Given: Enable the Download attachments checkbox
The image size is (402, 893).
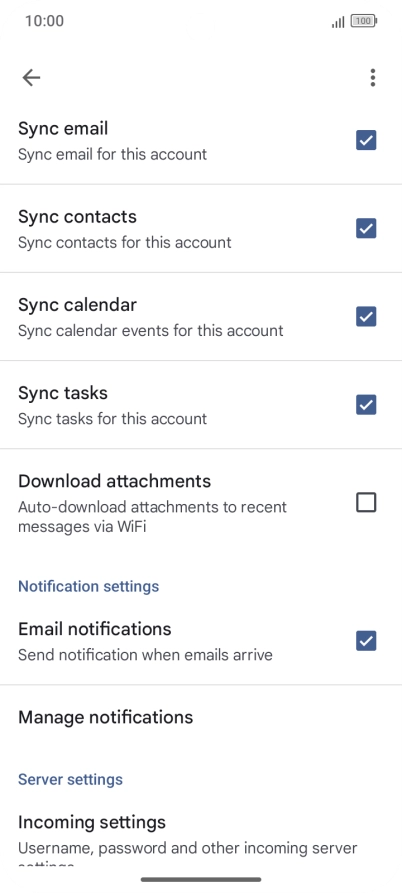Looking at the screenshot, I should tap(366, 503).
